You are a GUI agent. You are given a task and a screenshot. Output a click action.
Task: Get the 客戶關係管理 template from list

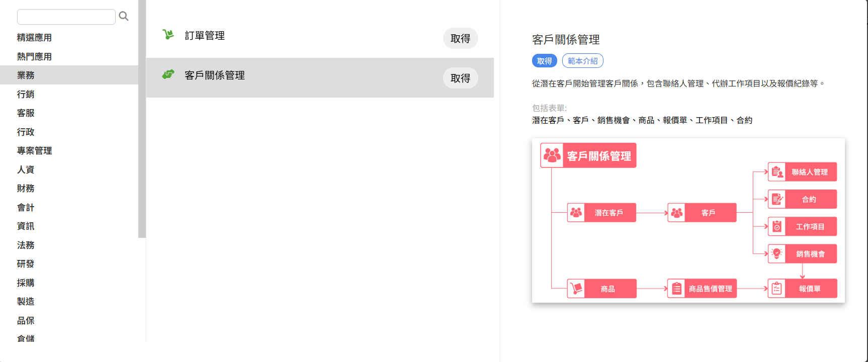point(460,78)
